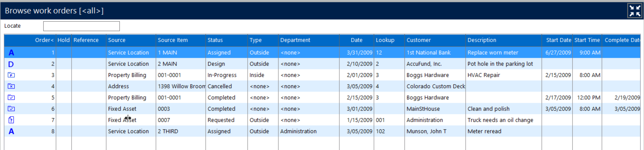Click the Customer column header
Viewport: 644px width, 150px height.
pyautogui.click(x=419, y=40)
